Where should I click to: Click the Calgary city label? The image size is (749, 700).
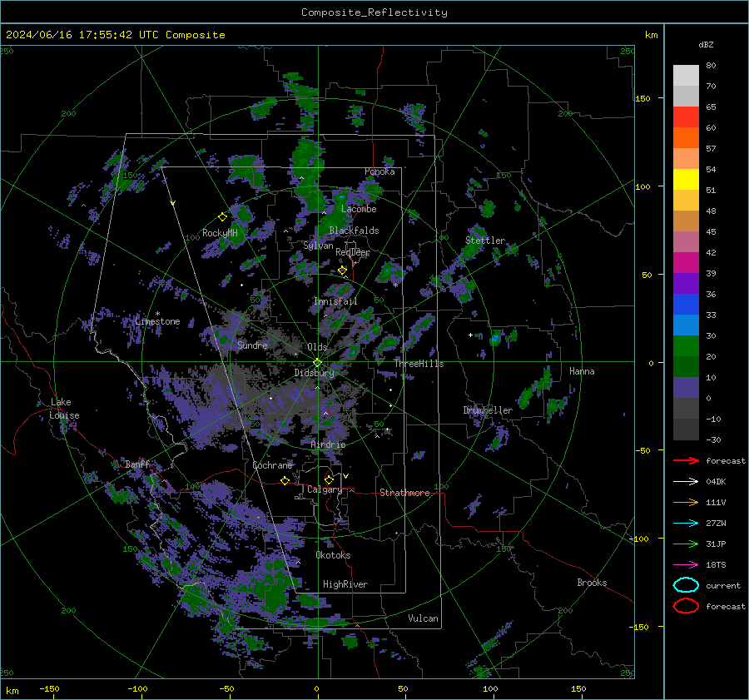tap(325, 489)
